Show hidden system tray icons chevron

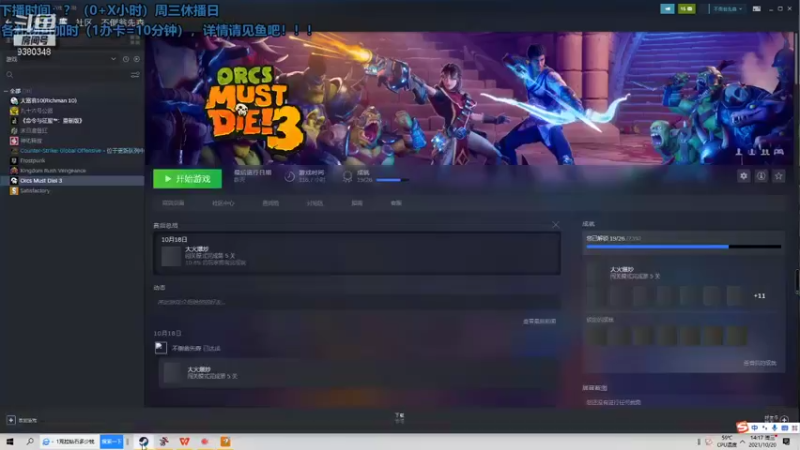pyautogui.click(x=742, y=441)
